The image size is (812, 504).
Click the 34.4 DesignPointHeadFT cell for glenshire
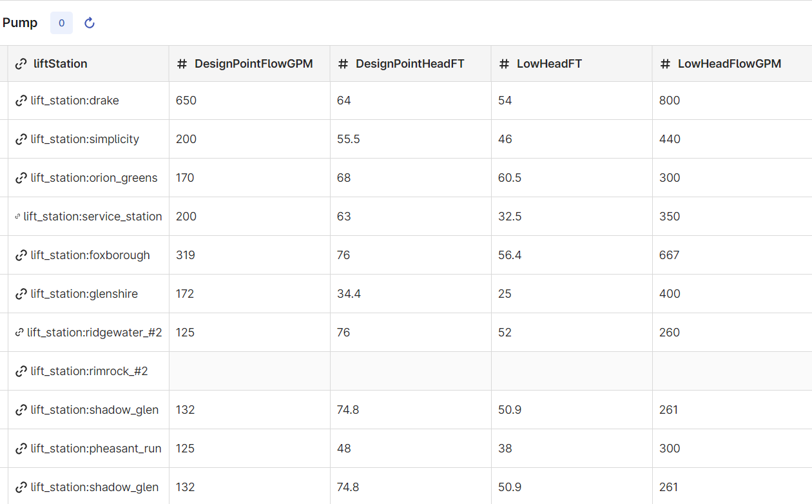pyautogui.click(x=411, y=294)
